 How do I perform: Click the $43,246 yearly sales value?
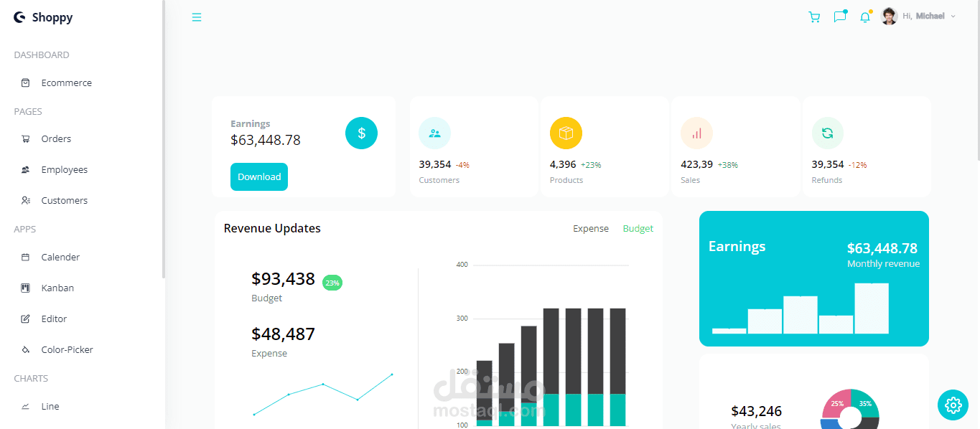coord(756,411)
